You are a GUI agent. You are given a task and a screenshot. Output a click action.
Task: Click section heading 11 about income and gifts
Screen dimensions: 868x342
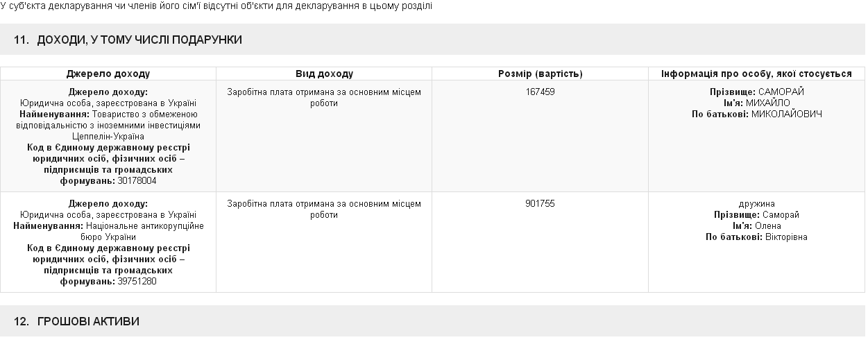click(128, 40)
